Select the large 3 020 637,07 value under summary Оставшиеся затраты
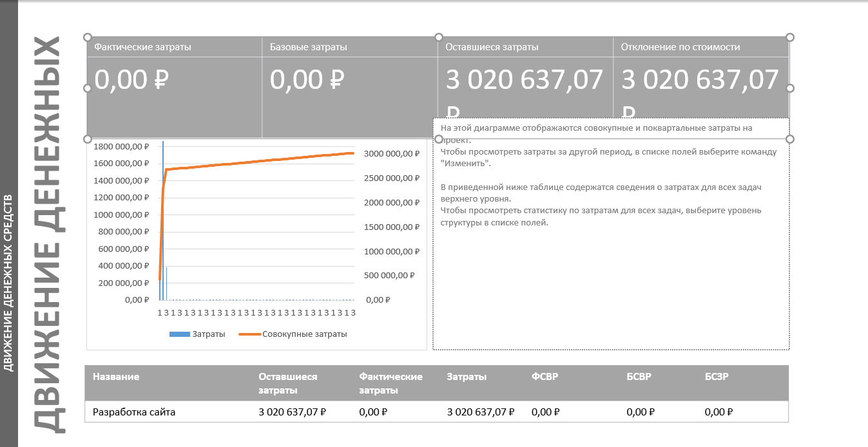Screen dimensions: 868x447 525,80
